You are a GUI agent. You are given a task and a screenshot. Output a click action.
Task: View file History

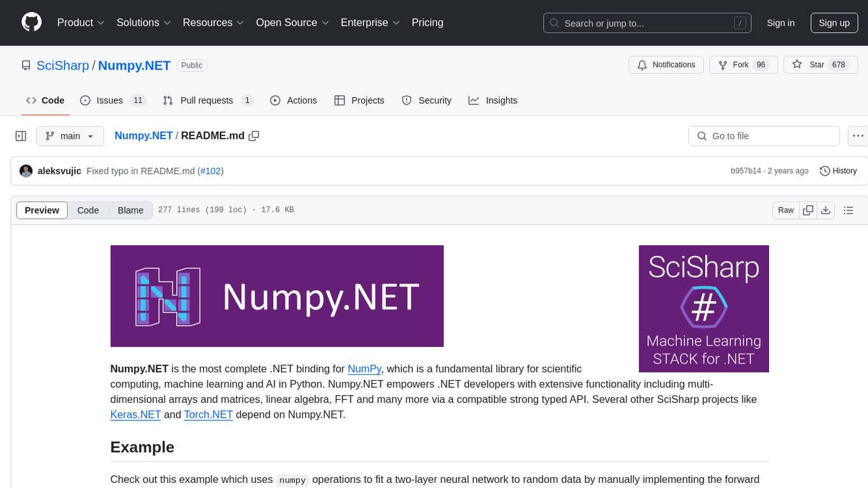838,171
